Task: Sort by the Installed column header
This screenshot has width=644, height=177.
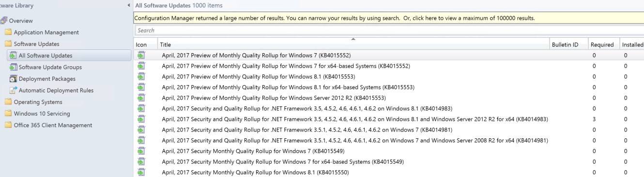Action: coord(632,44)
